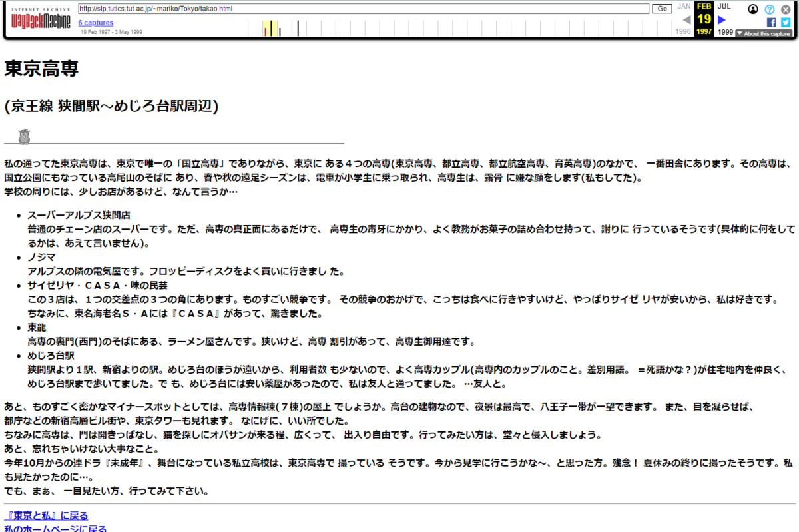Expand the About this capture dropdown
The image size is (799, 532).
tap(763, 33)
